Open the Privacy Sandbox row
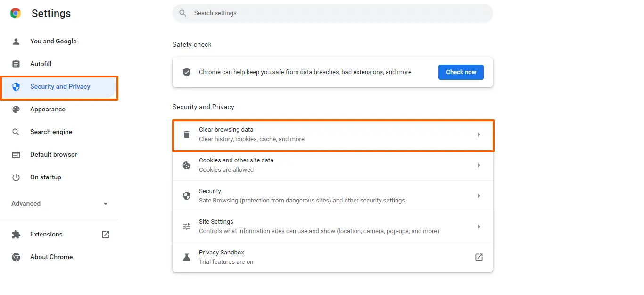The width and height of the screenshot is (644, 295). tap(333, 257)
